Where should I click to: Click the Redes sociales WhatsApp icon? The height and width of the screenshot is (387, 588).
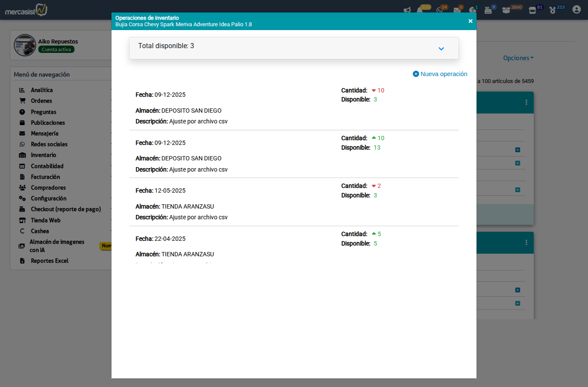pos(22,144)
